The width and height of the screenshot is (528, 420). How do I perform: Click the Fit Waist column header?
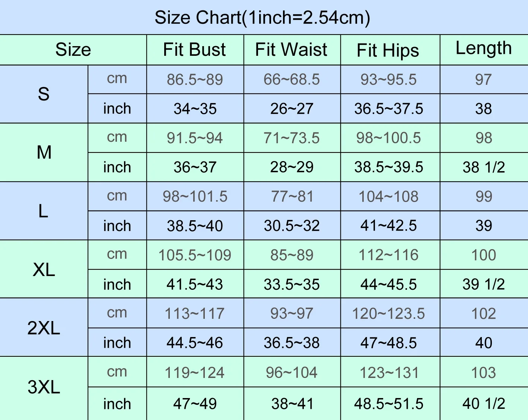(291, 50)
